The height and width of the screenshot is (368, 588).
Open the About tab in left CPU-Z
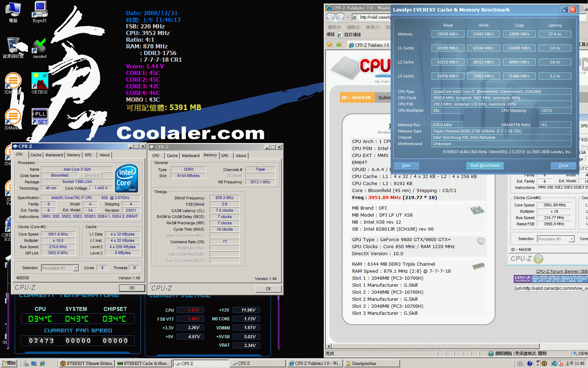[104, 155]
